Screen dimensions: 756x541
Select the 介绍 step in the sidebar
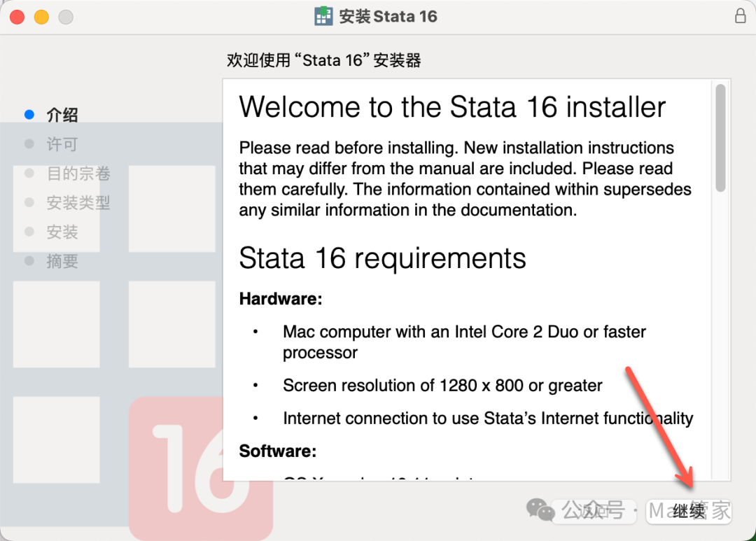pos(62,115)
